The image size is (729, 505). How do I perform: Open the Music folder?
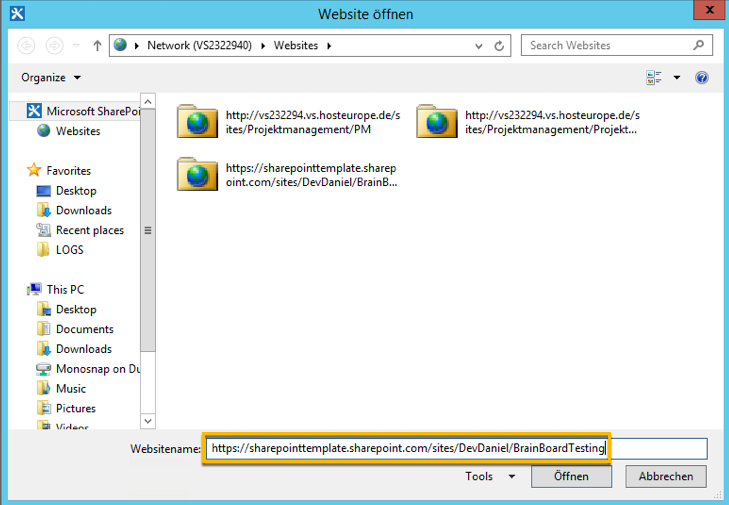tap(71, 388)
